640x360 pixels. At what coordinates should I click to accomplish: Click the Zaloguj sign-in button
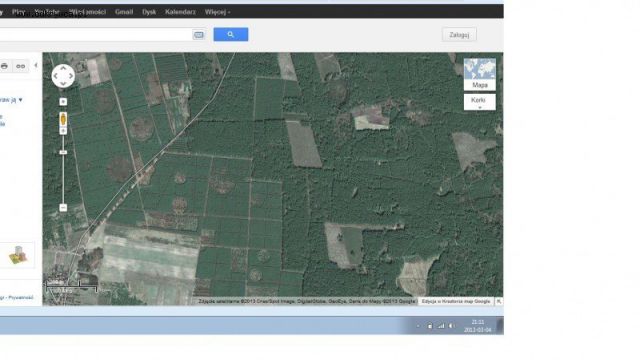pyautogui.click(x=459, y=35)
